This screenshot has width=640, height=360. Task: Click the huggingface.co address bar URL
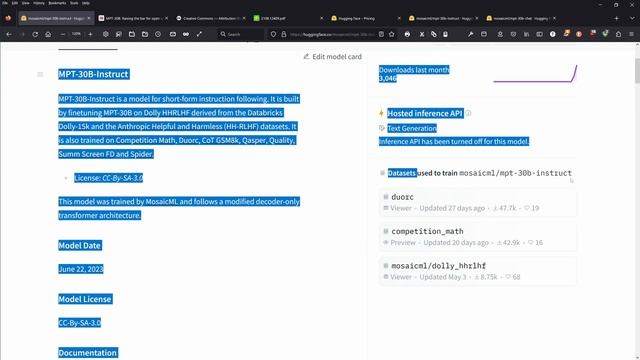coord(332,34)
